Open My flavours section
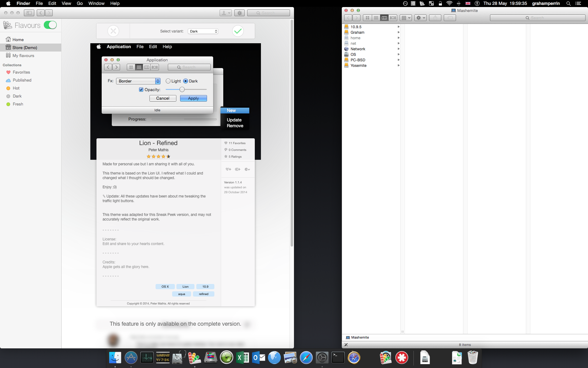The width and height of the screenshot is (588, 368). click(x=20, y=56)
